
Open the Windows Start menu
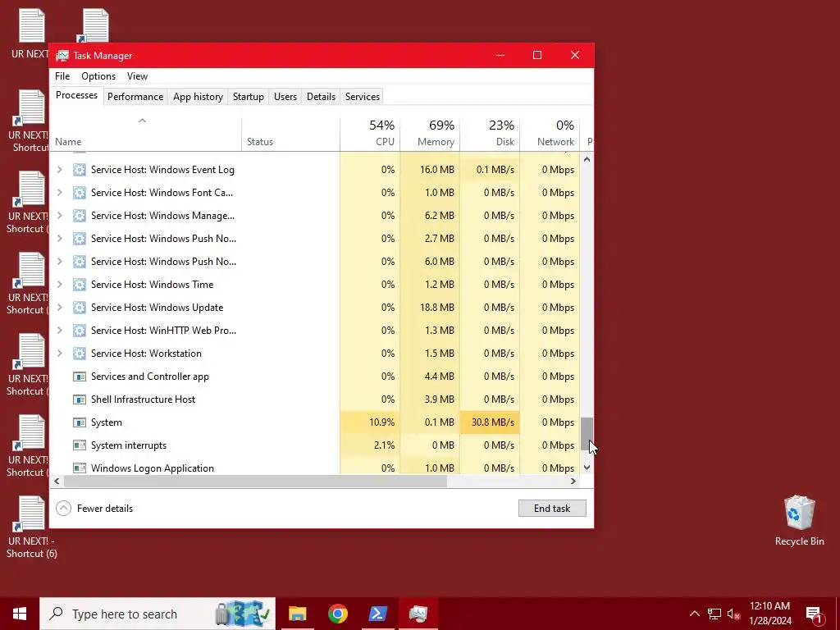20,614
